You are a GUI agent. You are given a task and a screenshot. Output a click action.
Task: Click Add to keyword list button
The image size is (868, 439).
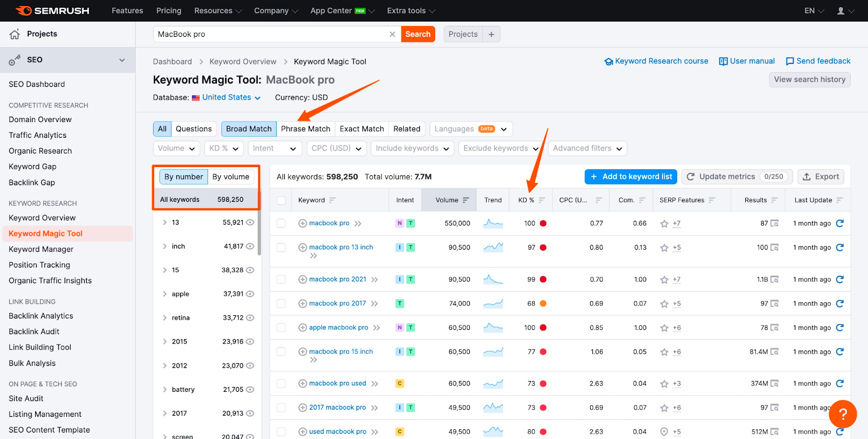tap(631, 177)
